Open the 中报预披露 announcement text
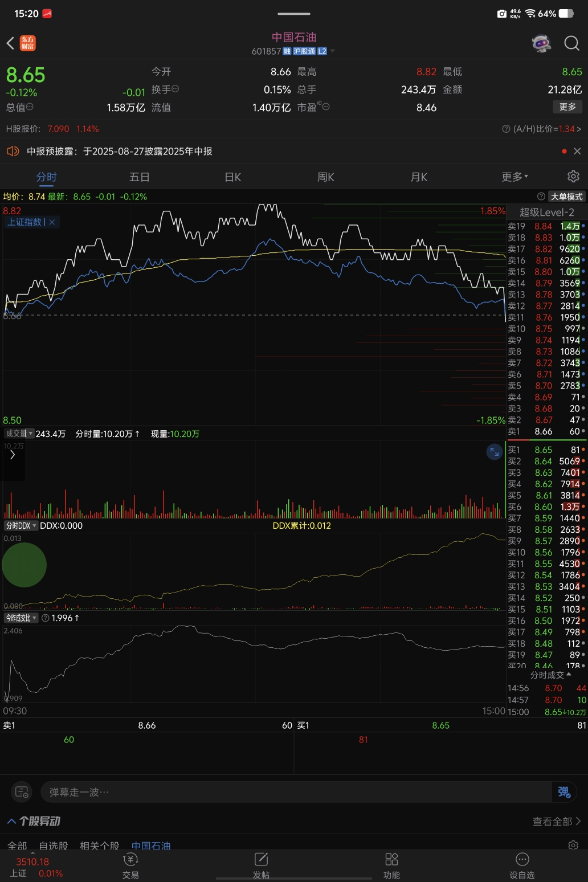Screen dimensions: 588x882 coord(120,152)
